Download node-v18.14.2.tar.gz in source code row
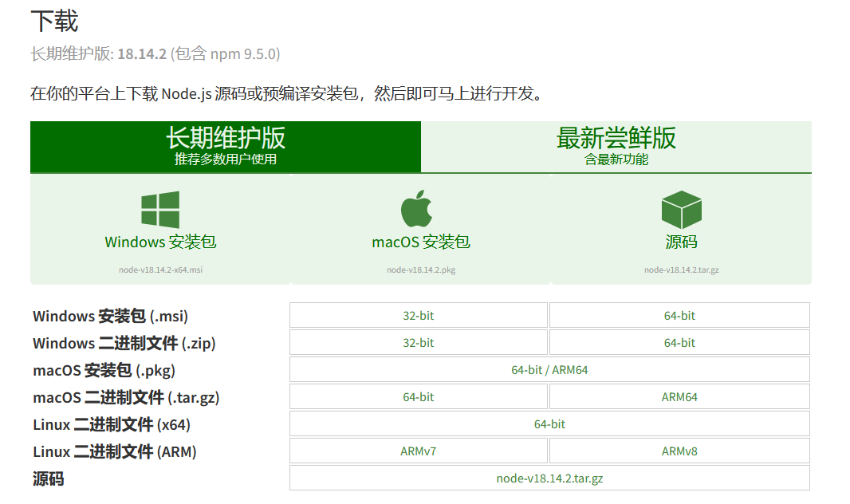This screenshot has height=504, width=850. [549, 478]
